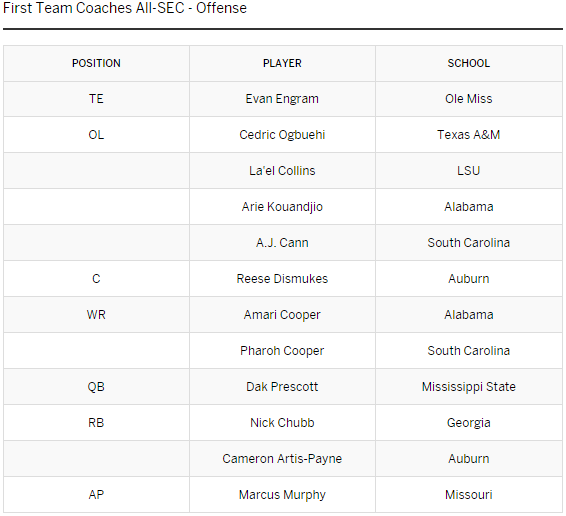Click the La'el Collins name
The image size is (566, 516).
tap(282, 170)
